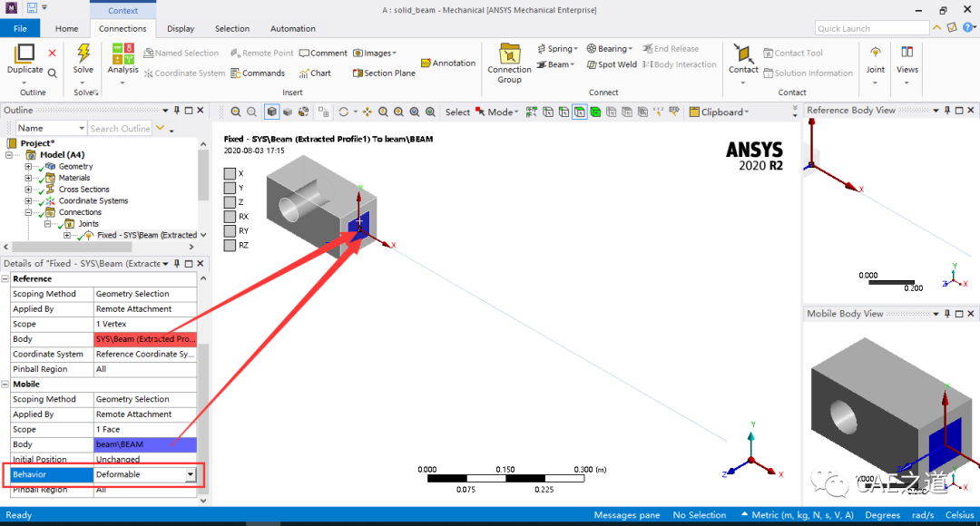Switch to the Automation tab

[292, 29]
